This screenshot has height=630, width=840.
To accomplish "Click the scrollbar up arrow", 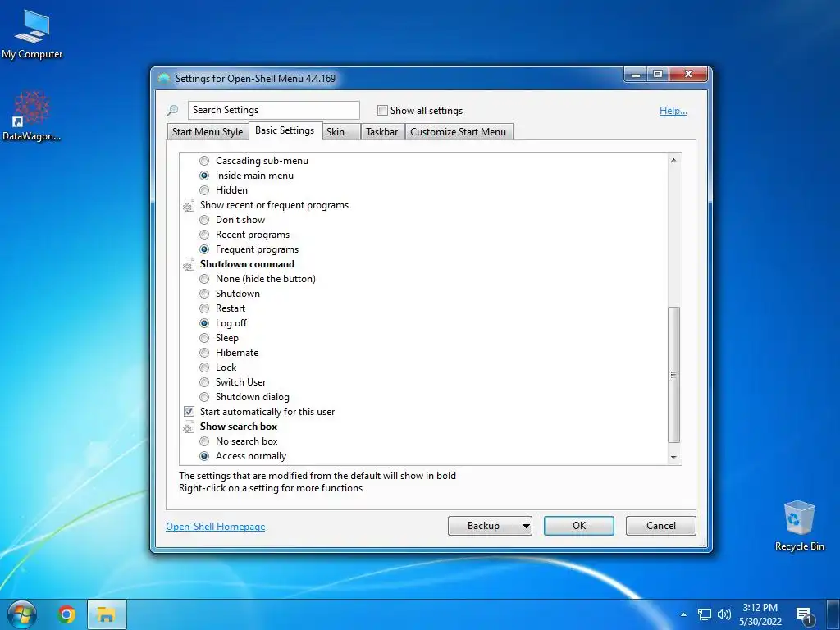I will click(x=674, y=160).
